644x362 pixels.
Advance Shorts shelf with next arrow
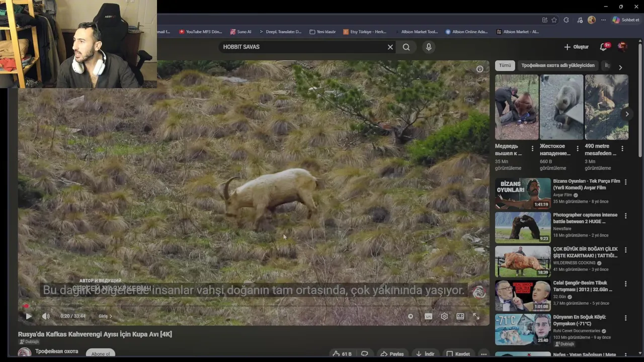627,114
